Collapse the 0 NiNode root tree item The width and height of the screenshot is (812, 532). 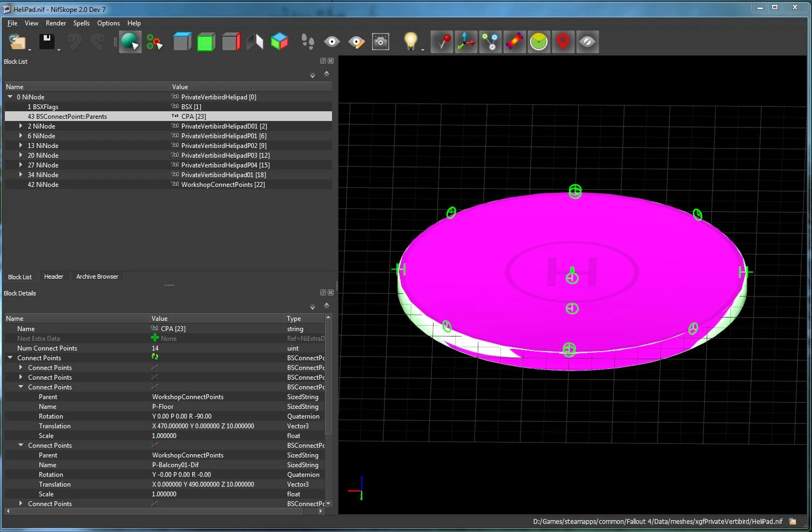point(10,97)
